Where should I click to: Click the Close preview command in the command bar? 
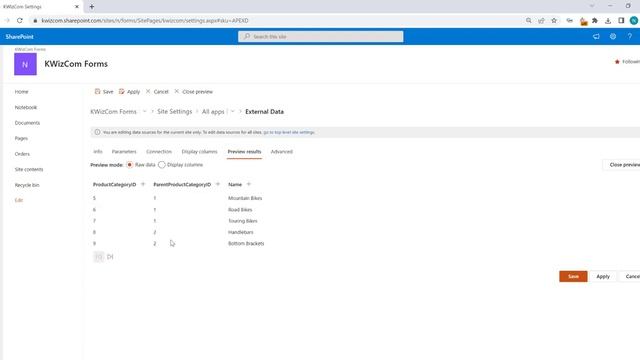point(193,91)
